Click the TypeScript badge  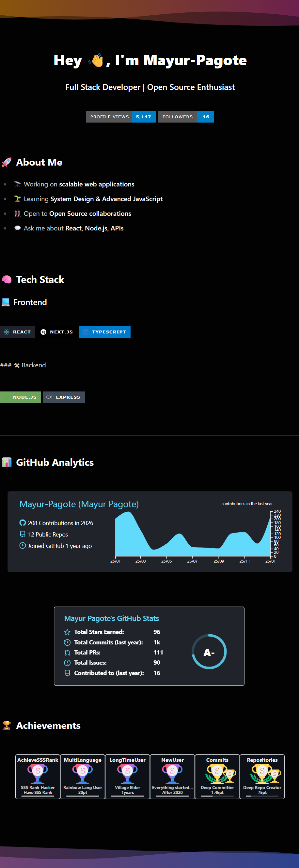[104, 332]
